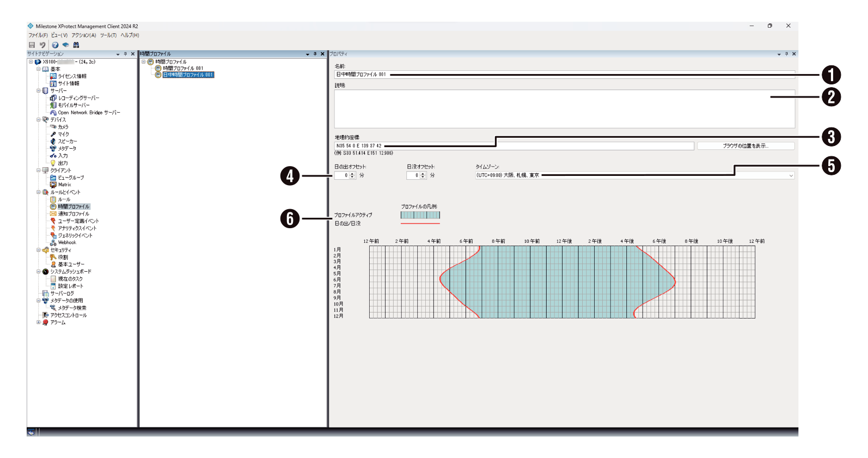Click the Undo icon in the toolbar
The height and width of the screenshot is (458, 868).
42,45
